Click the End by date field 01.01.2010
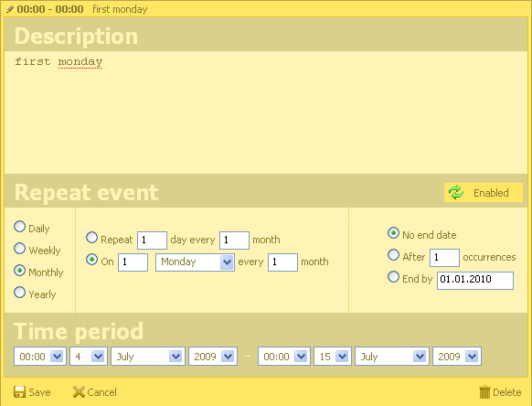Screen dimensions: 532x406 tap(475, 281)
